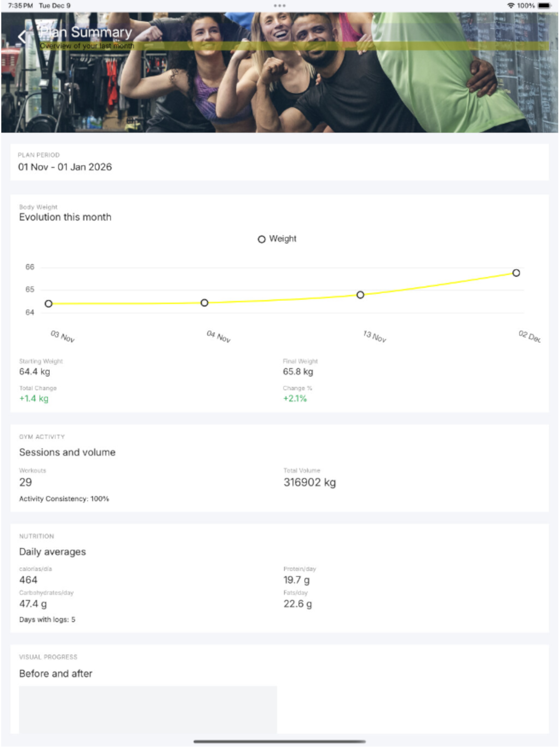The image size is (560, 747).
Task: Tap the '13 Nov' axis label
Action: pyautogui.click(x=375, y=336)
